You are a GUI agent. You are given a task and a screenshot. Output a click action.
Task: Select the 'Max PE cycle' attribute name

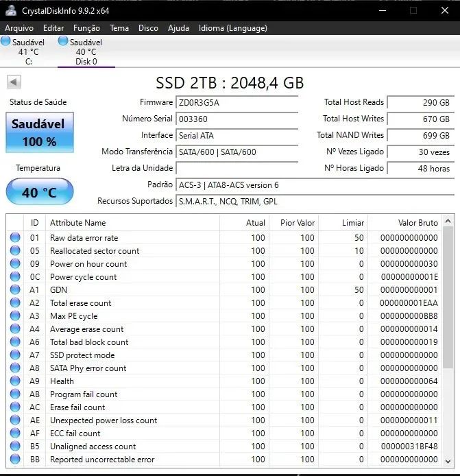(x=74, y=316)
